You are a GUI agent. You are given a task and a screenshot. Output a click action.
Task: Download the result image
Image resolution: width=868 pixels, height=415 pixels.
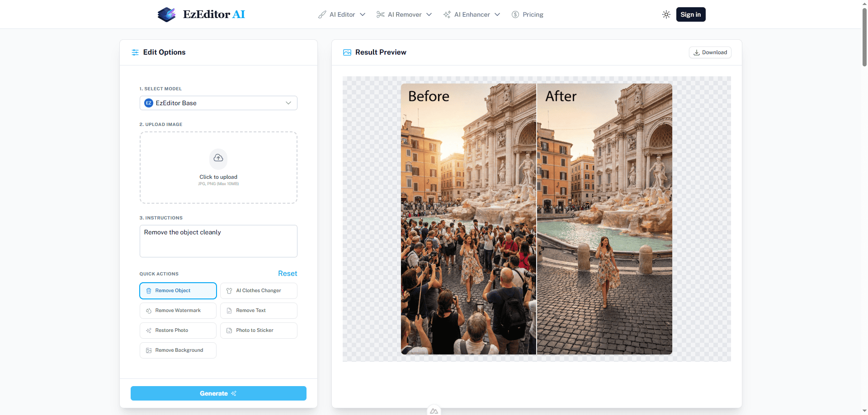click(710, 52)
